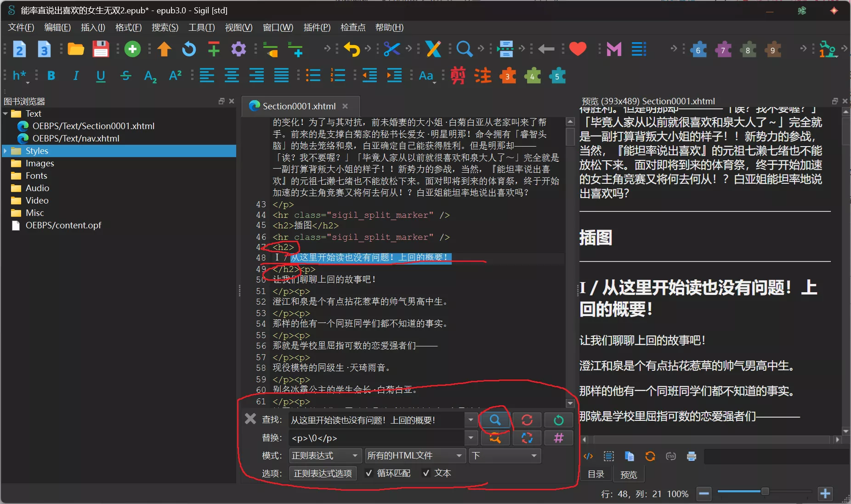
Task: Click the red heart Donate icon
Action: 578,49
